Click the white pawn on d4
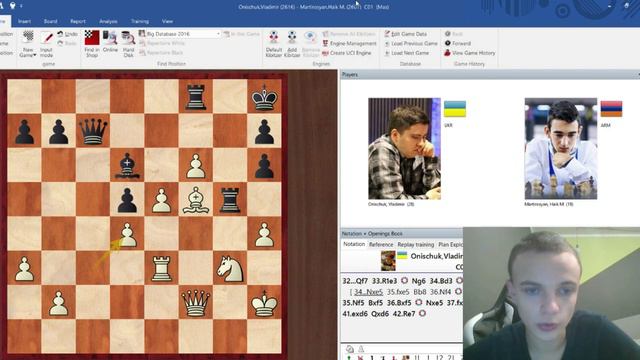The width and height of the screenshot is (640, 360). [x=127, y=234]
